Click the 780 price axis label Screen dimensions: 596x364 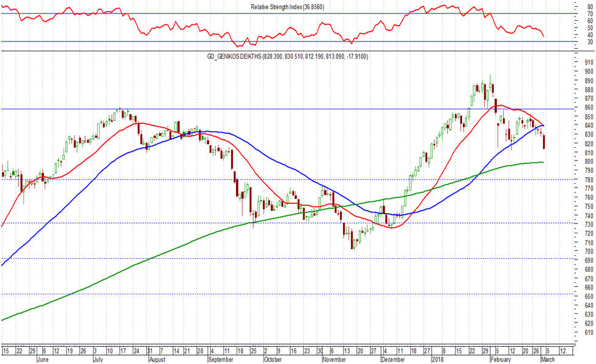[589, 180]
